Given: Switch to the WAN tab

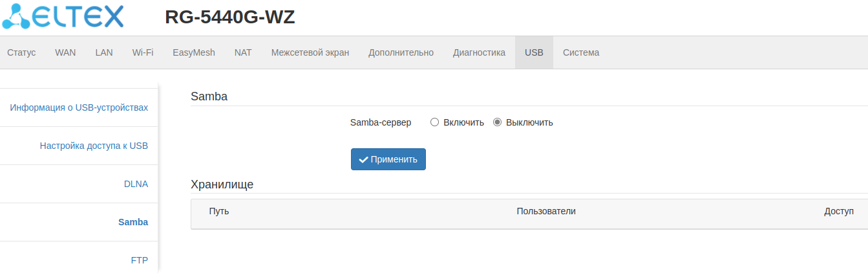Looking at the screenshot, I should [65, 52].
